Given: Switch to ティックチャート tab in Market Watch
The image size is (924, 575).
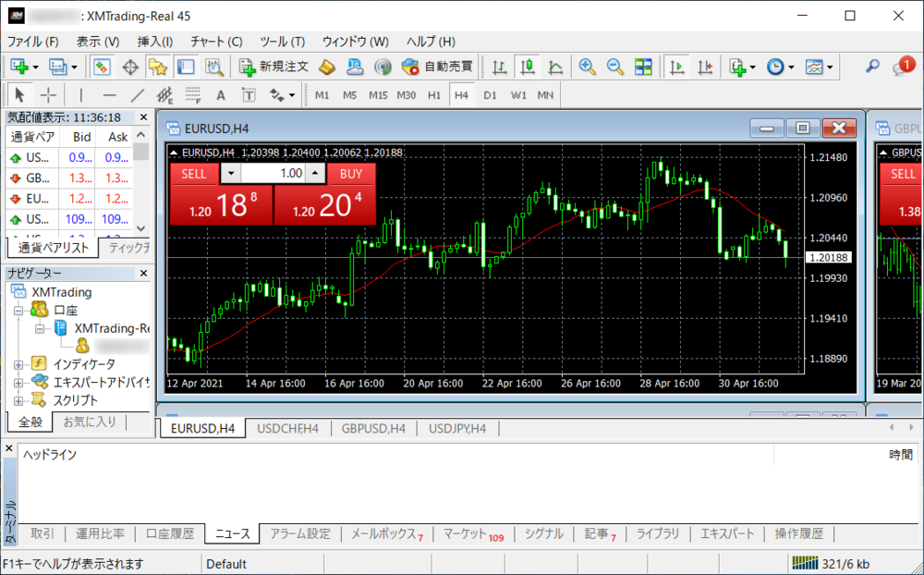Looking at the screenshot, I should [126, 248].
